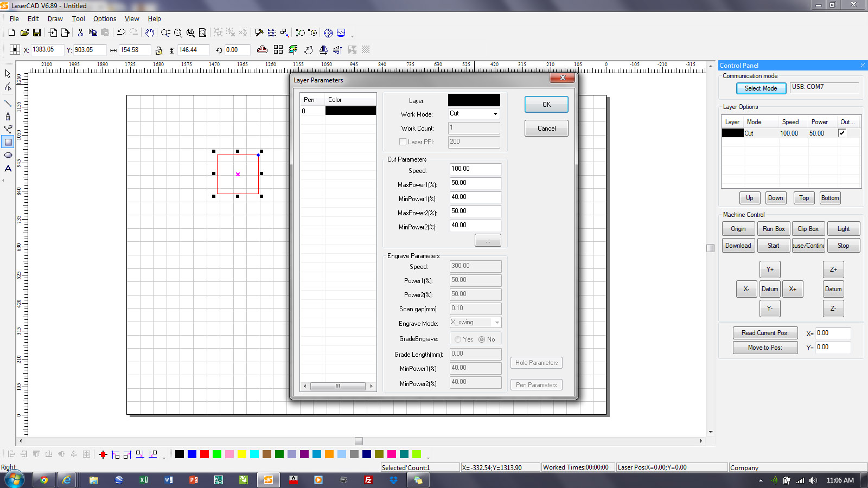Toggle the aspect ratio lock icon
Image resolution: width=868 pixels, height=488 pixels.
159,50
